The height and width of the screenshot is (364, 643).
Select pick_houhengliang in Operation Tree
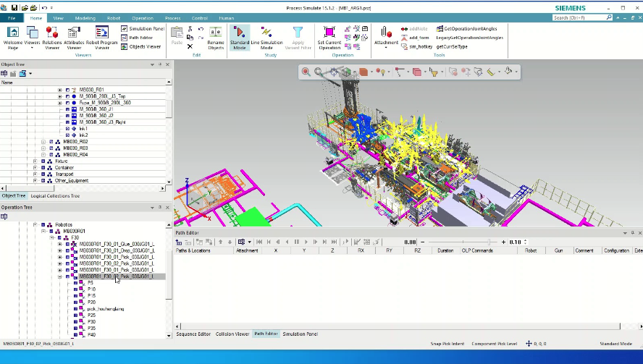(105, 309)
